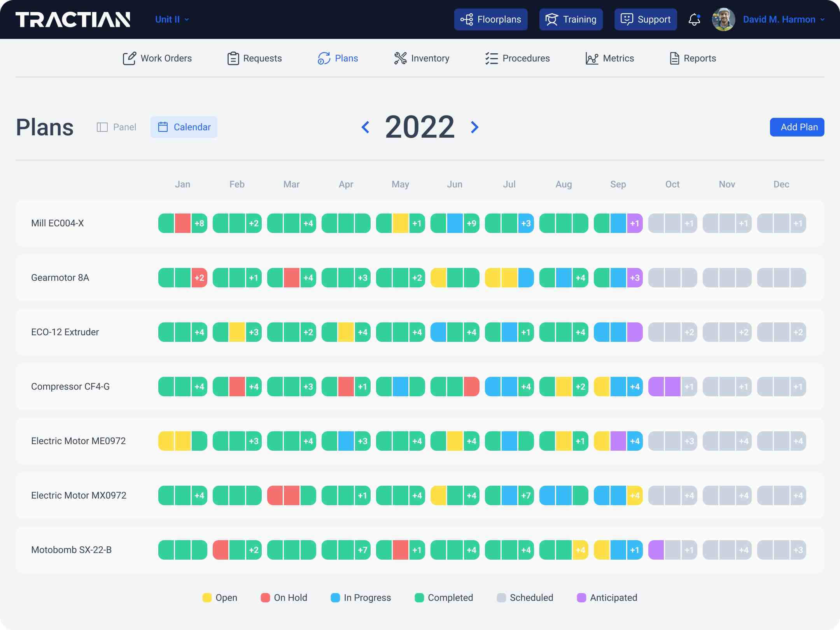
Task: Click the Work Orders pencil icon
Action: [x=129, y=58]
